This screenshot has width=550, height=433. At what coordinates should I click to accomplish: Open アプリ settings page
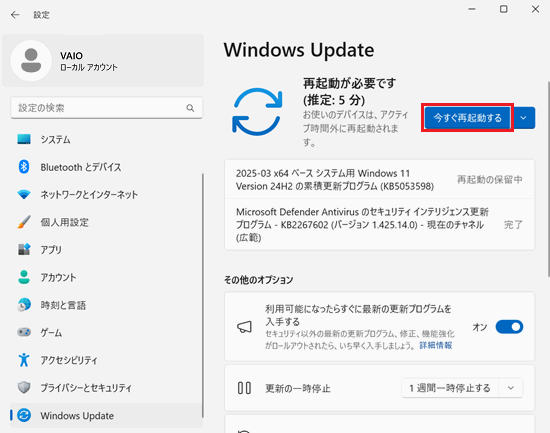(106, 249)
